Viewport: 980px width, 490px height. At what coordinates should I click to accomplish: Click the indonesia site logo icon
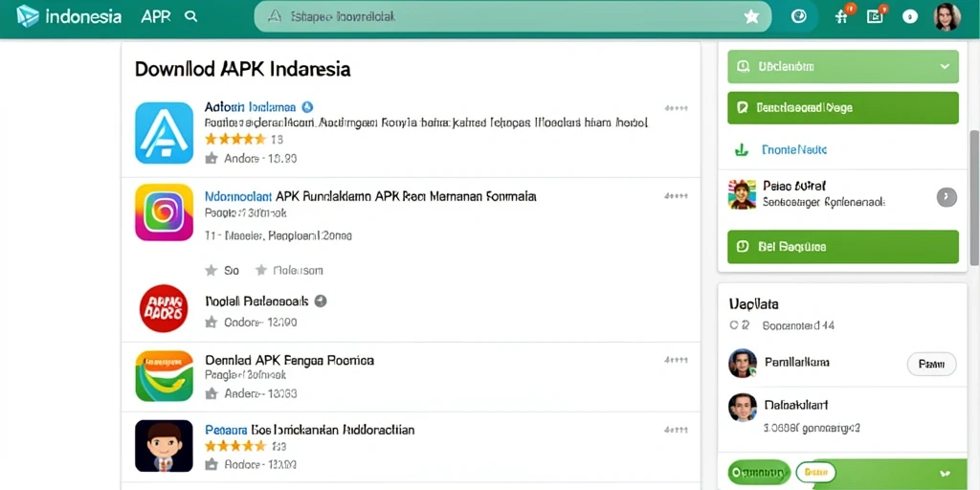coord(28,17)
